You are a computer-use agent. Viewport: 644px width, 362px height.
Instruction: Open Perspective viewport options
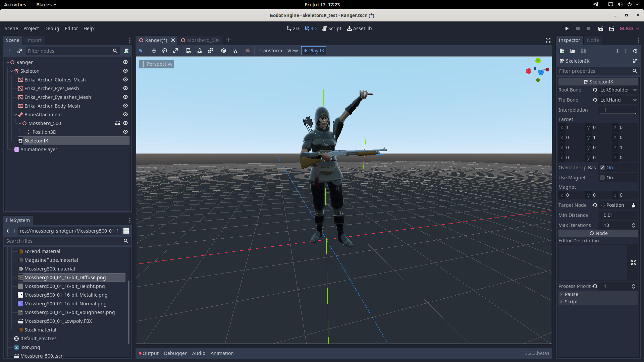[157, 64]
